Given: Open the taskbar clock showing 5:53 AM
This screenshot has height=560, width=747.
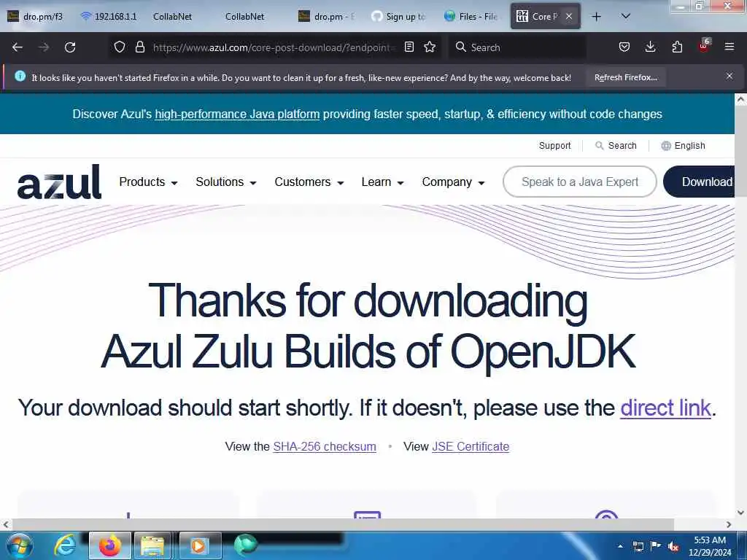Looking at the screenshot, I should pos(710,546).
